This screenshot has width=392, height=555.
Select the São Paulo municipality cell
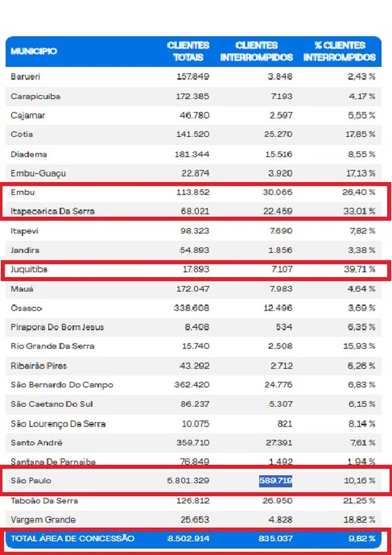pos(31,480)
